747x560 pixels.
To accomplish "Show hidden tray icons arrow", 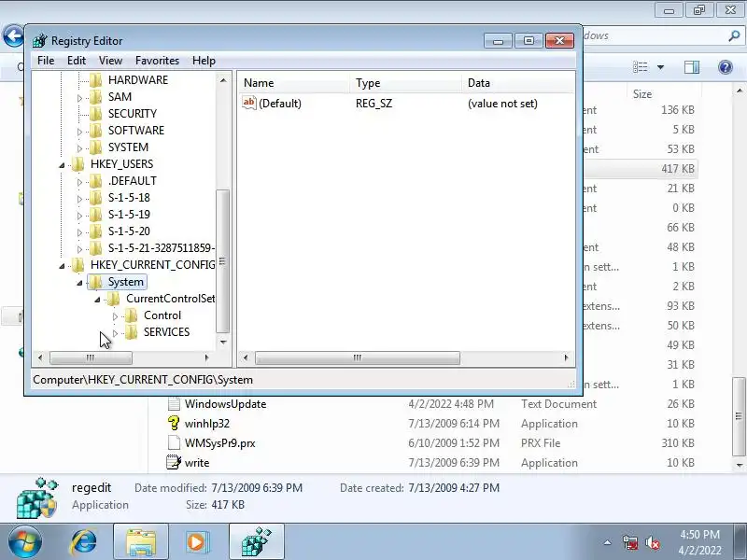I will coord(608,542).
